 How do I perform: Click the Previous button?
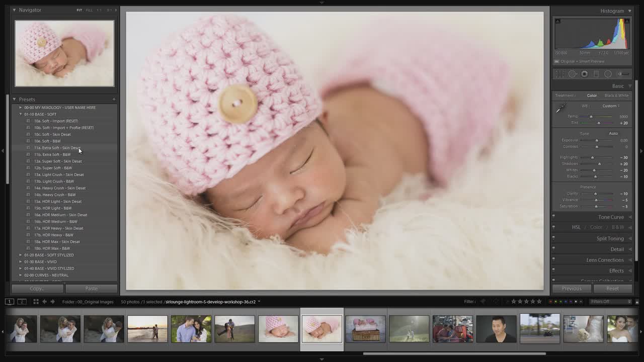tap(572, 289)
